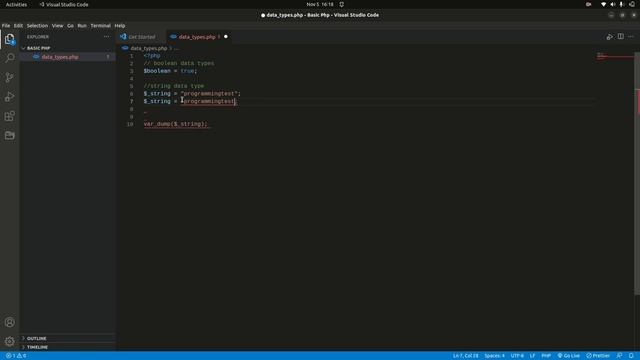This screenshot has width=640, height=360.
Task: Open the feedback icon in status bar
Action: (x=619, y=356)
